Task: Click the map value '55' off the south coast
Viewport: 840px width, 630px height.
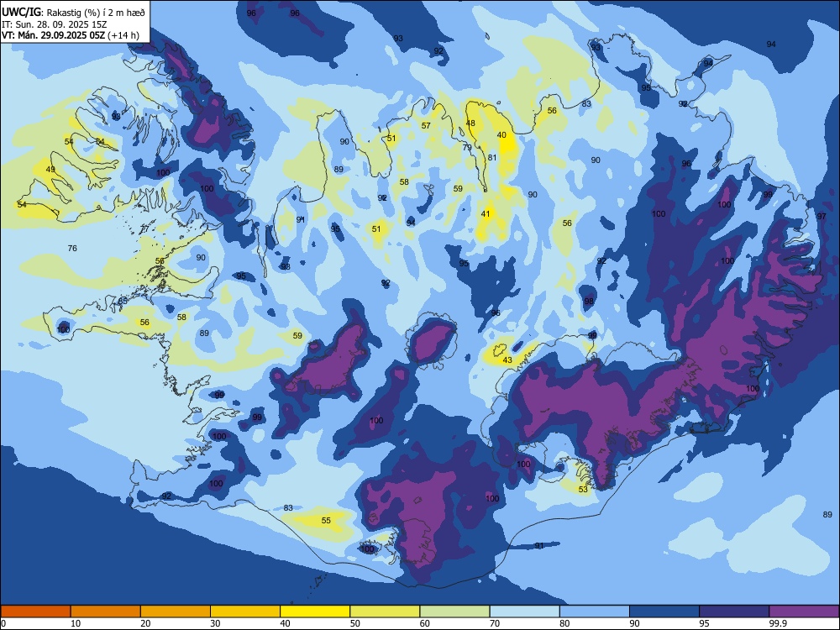Action: tap(326, 520)
